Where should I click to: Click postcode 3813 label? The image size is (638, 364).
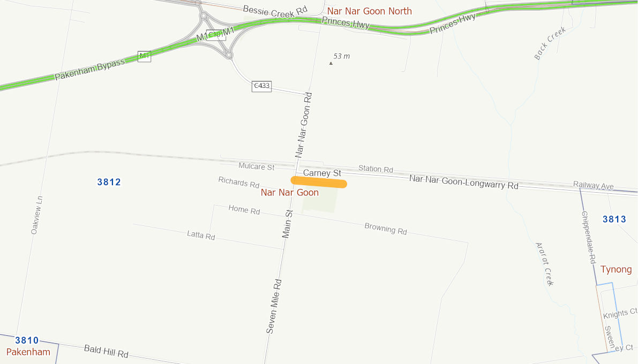(614, 219)
